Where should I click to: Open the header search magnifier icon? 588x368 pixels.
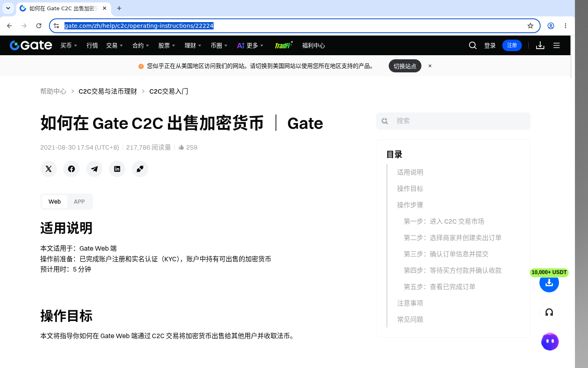[x=472, y=45]
